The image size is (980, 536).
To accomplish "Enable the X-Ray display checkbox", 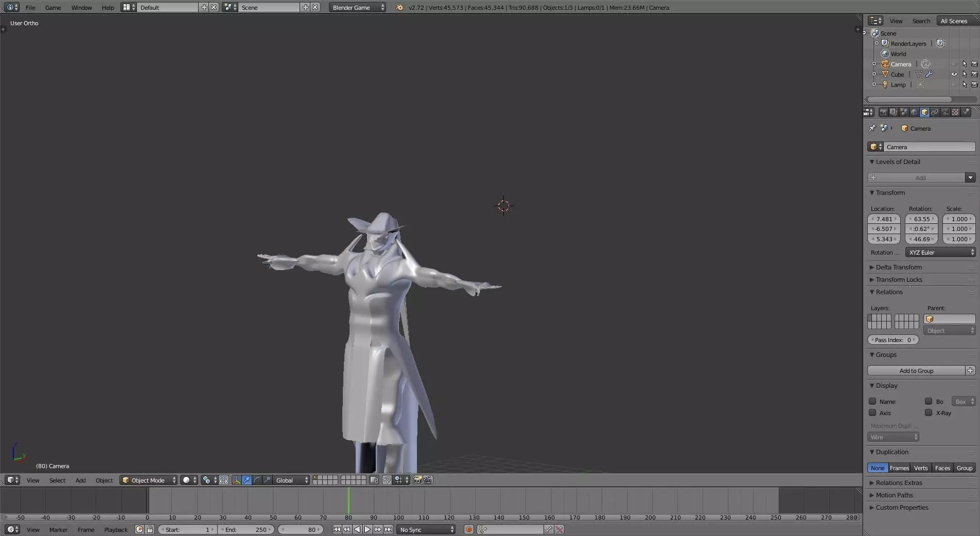I will coord(929,413).
